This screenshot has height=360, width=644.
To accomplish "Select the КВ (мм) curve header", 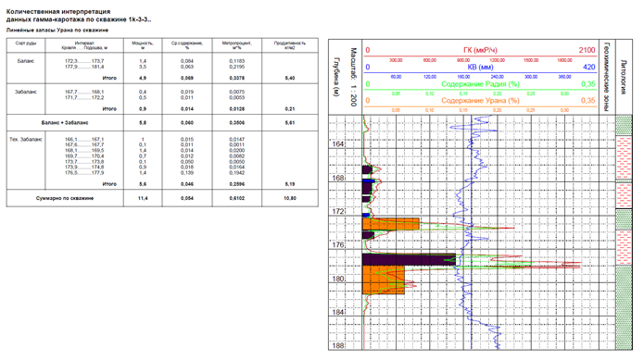I will [480, 67].
